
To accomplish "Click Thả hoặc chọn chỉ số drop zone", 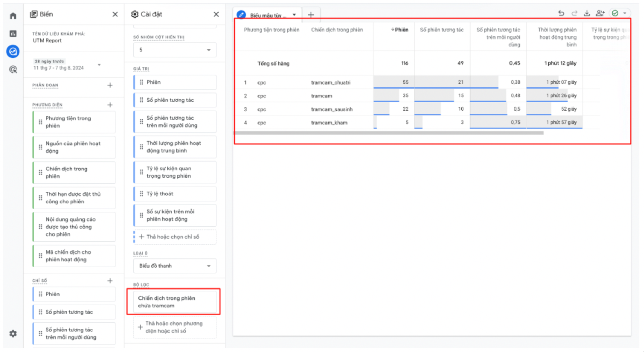I will coord(175,237).
